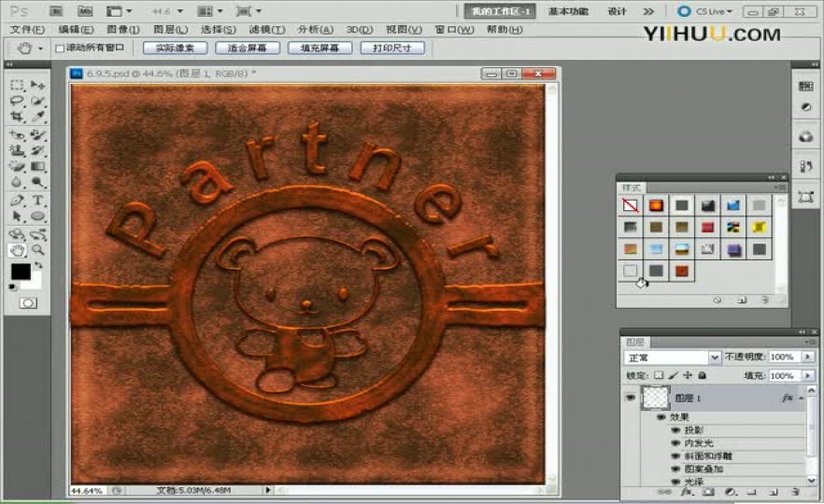Toggle 内发光 effect visibility
The image size is (824, 504).
click(x=676, y=443)
